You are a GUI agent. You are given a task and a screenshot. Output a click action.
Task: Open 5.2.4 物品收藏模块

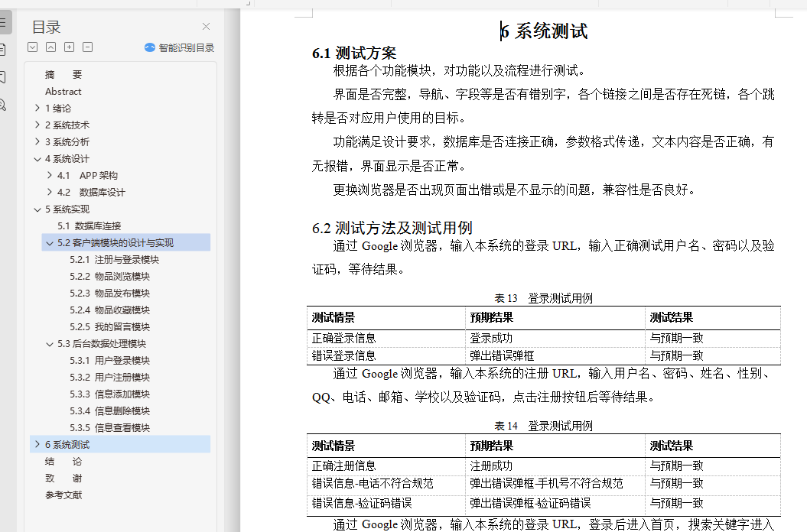point(109,310)
